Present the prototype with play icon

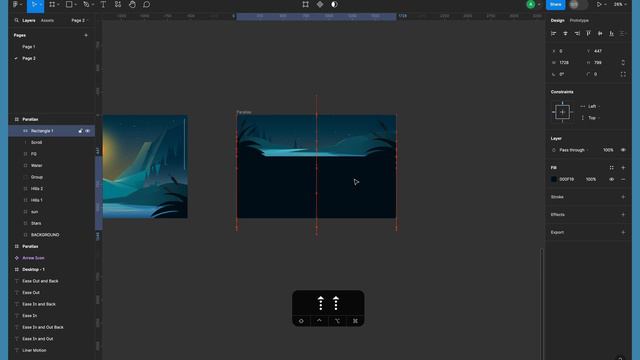click(599, 4)
